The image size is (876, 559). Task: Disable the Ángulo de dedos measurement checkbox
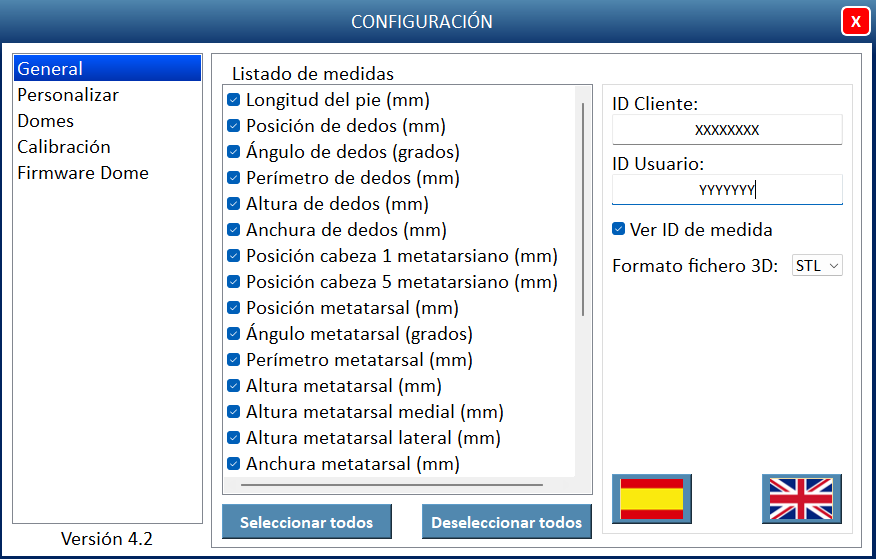click(233, 152)
